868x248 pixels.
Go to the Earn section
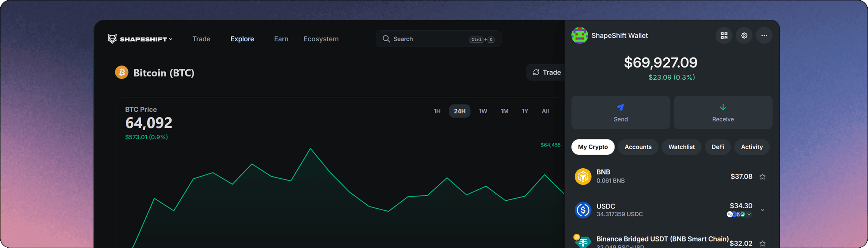(x=281, y=39)
